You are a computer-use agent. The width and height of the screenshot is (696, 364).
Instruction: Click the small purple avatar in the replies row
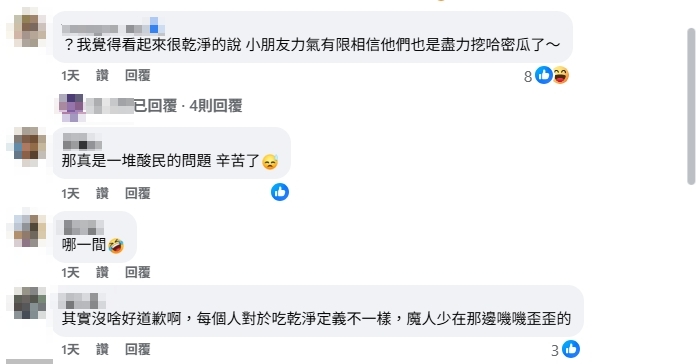point(71,107)
